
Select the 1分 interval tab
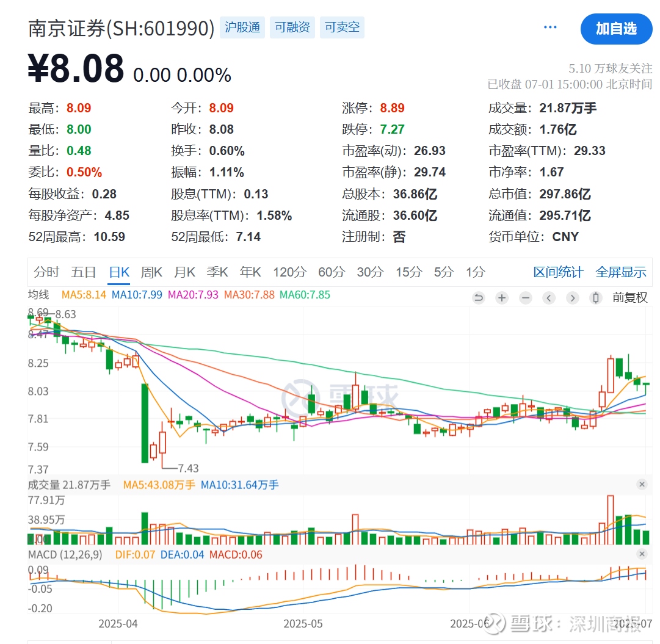point(476,272)
